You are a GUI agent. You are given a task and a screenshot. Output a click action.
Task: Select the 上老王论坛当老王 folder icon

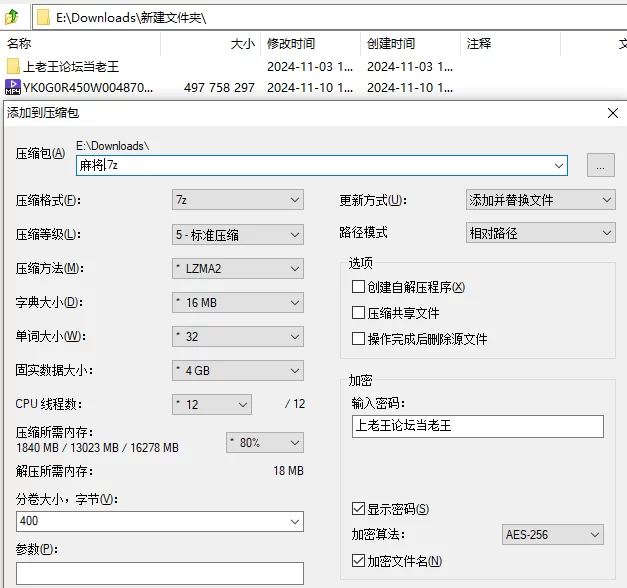(13, 66)
